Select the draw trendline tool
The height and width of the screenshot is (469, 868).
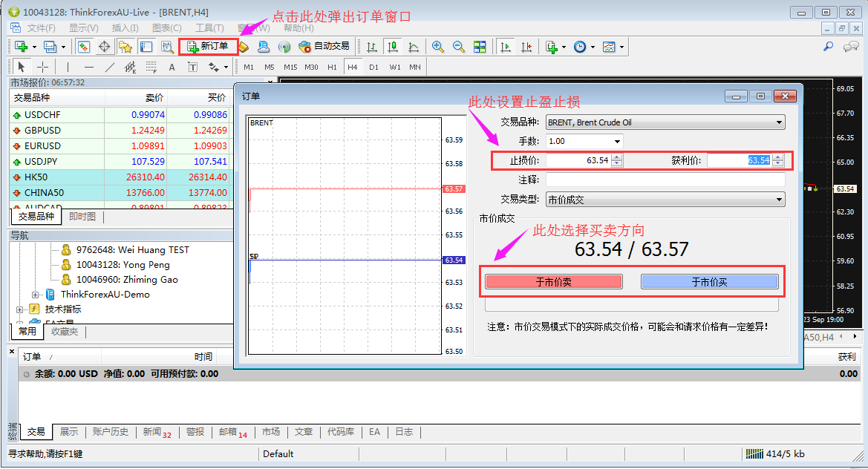point(110,67)
